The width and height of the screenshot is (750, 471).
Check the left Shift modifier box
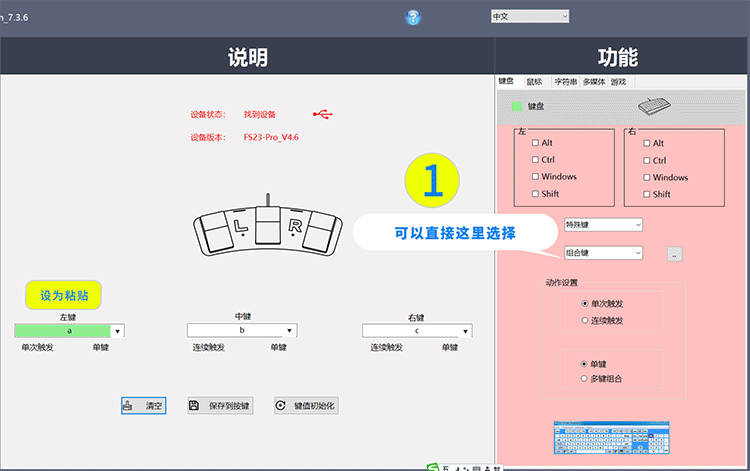pos(536,194)
